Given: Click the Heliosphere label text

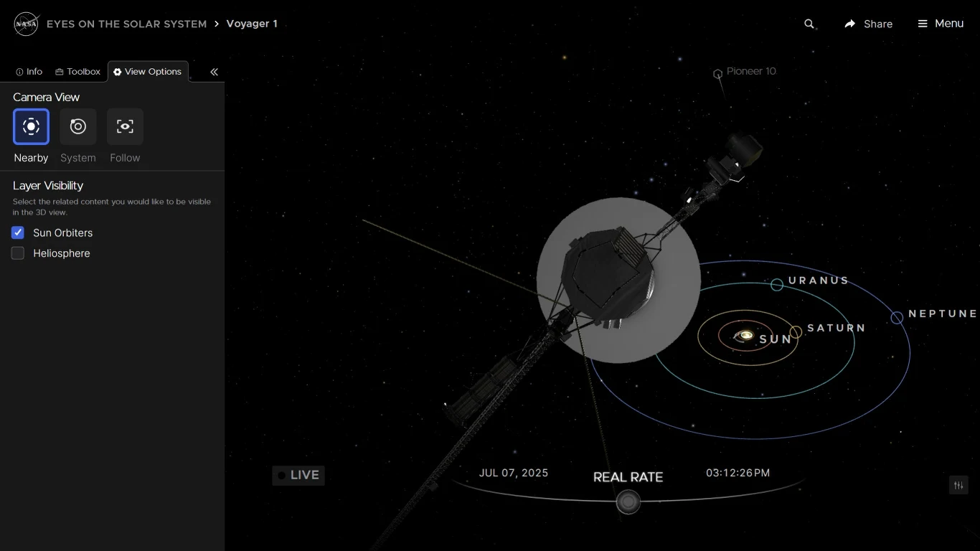Looking at the screenshot, I should click(62, 253).
